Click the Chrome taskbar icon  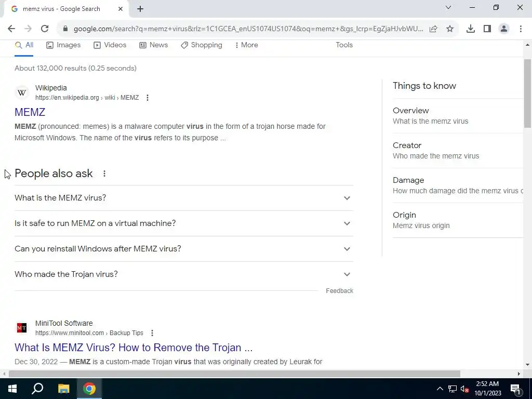tap(89, 389)
